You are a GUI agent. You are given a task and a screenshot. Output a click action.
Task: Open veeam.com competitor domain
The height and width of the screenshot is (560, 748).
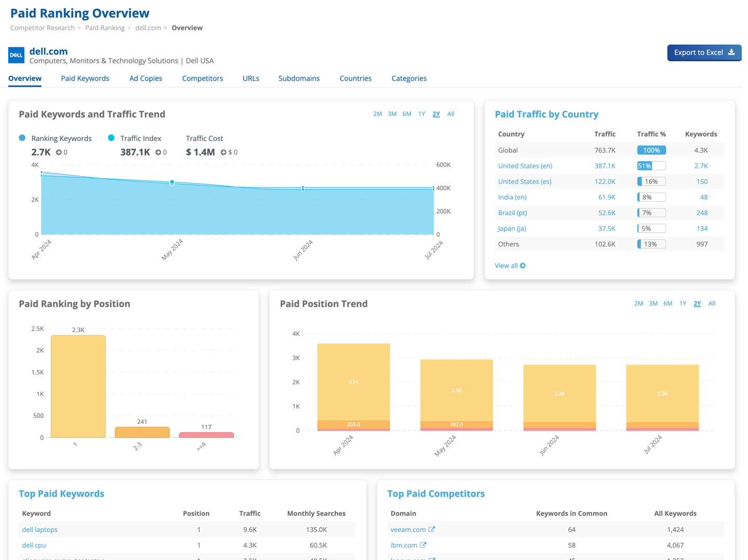point(408,529)
